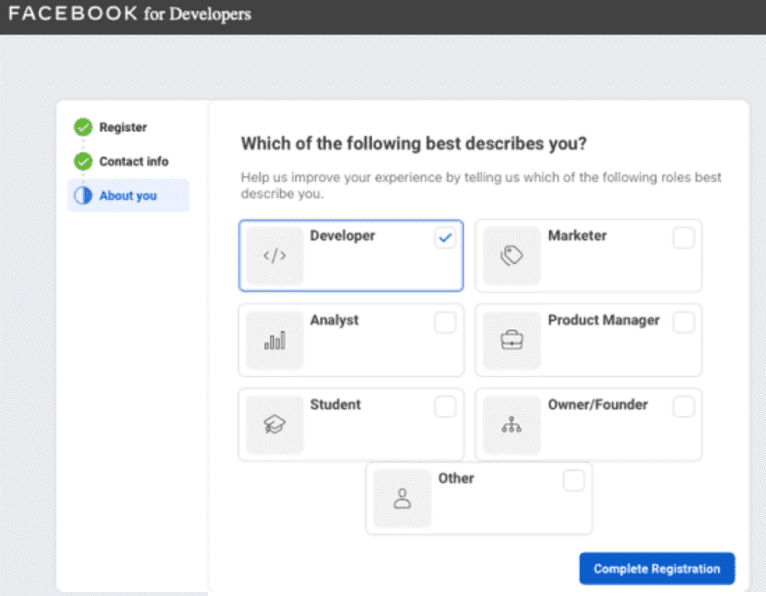Click the half-filled circle beside About you
The image size is (766, 596).
[x=83, y=195]
